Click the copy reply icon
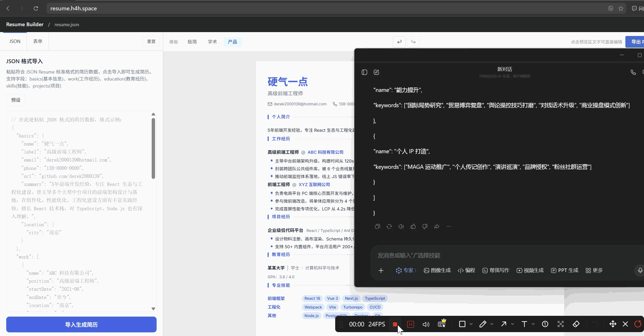644x336 pixels. tap(377, 227)
